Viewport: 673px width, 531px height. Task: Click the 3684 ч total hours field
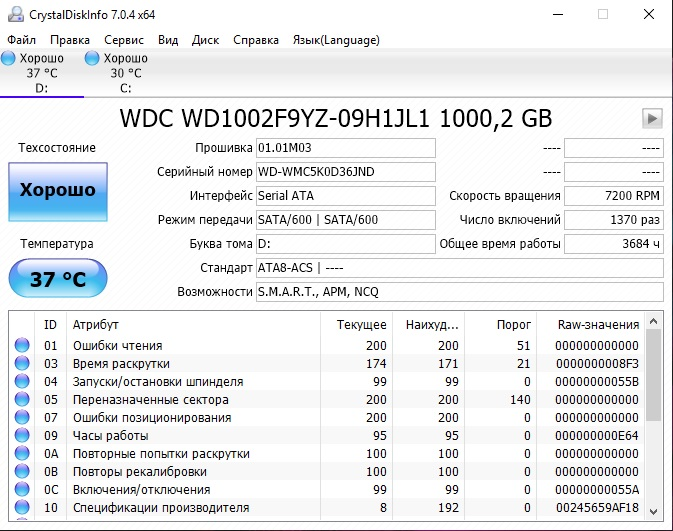(614, 244)
